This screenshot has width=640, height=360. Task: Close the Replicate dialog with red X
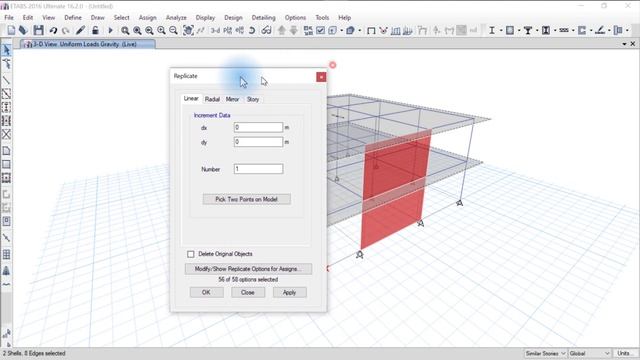(321, 77)
